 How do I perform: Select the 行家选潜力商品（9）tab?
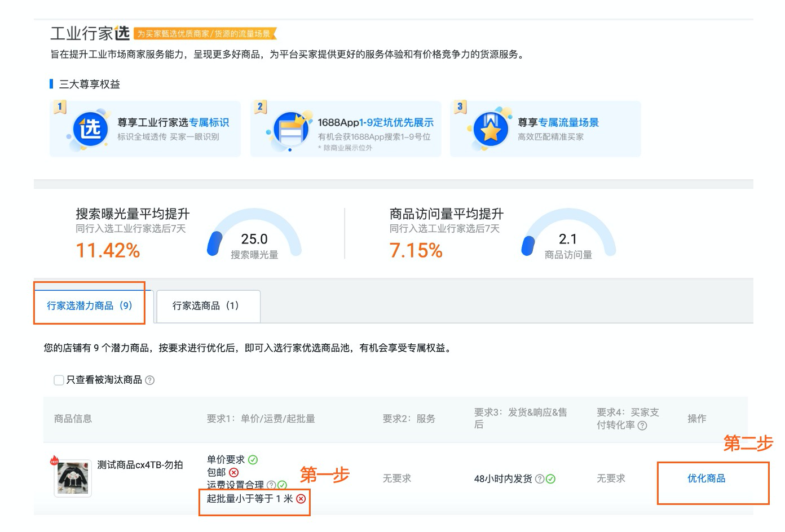(89, 306)
